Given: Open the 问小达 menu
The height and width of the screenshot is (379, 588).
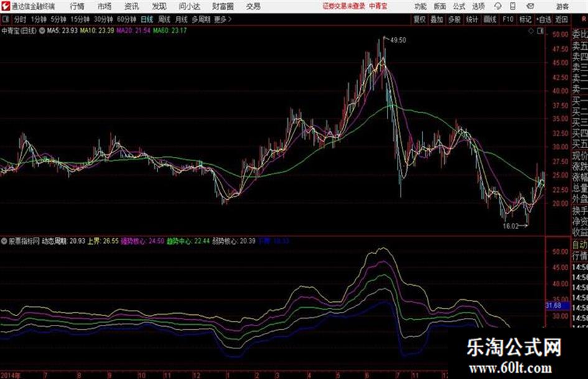Looking at the screenshot, I should point(189,6).
